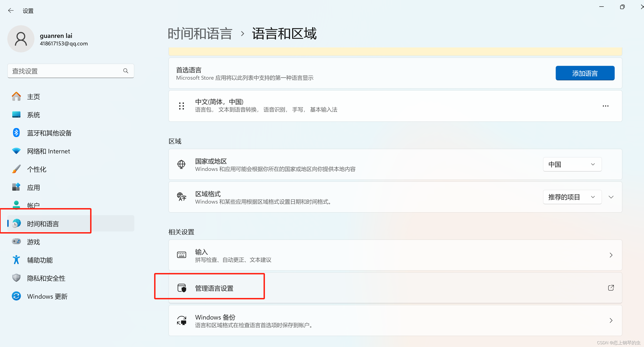Click the back arrow icon
Screen dimensions: 644x347
tap(11, 10)
